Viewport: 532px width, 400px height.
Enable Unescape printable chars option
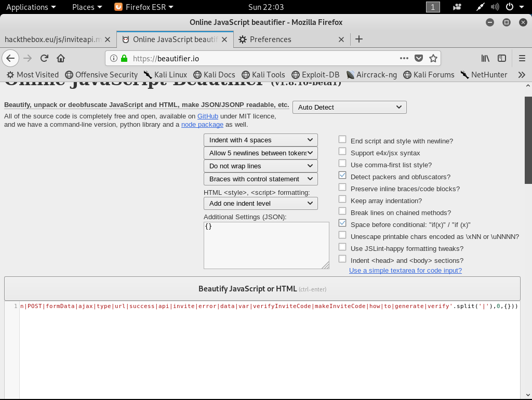pyautogui.click(x=342, y=235)
